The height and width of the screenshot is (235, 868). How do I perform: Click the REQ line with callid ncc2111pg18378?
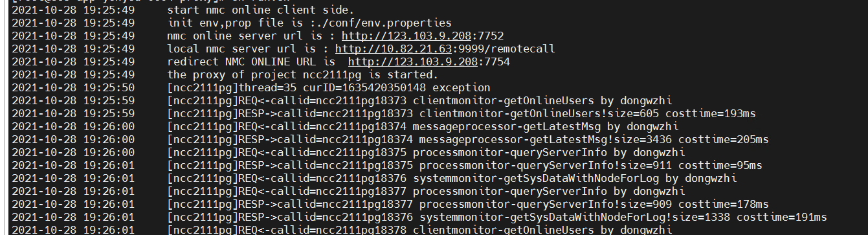[419, 230]
